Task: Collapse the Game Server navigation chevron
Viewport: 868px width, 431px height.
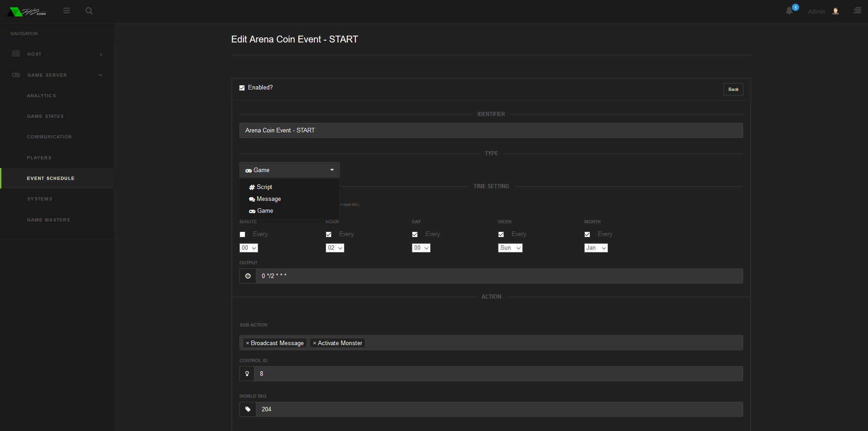Action: (x=100, y=75)
